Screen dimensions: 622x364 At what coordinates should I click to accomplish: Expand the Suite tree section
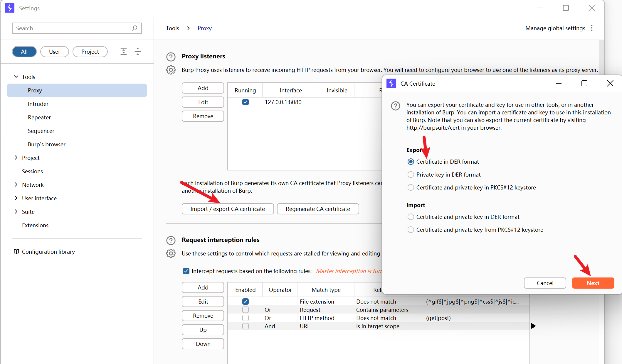16,211
